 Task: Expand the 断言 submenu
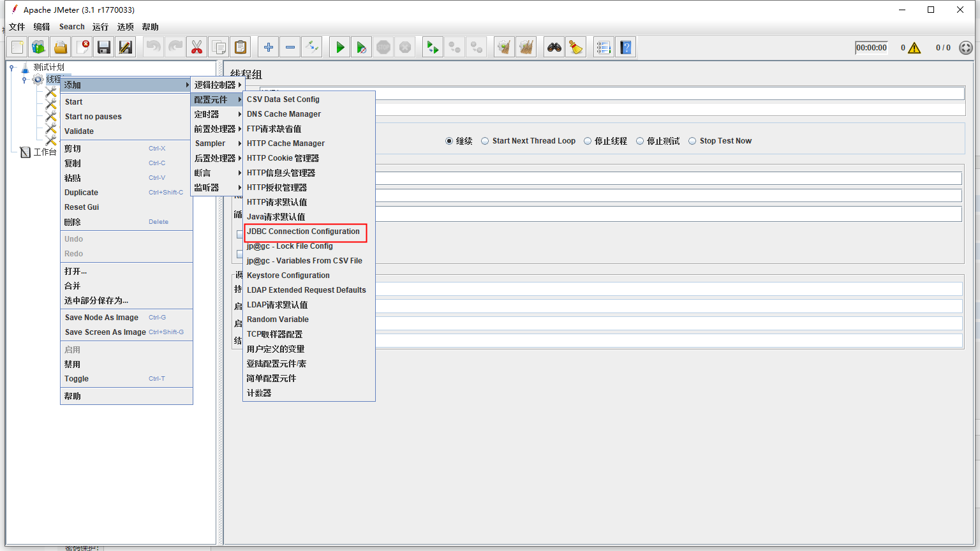[218, 173]
